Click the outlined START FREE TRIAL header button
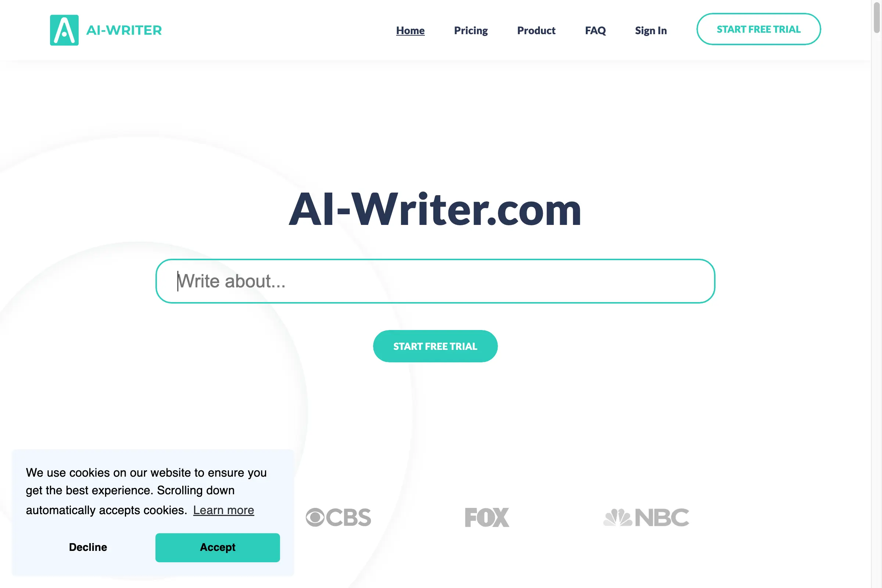Viewport: 882px width, 588px height. (x=759, y=29)
